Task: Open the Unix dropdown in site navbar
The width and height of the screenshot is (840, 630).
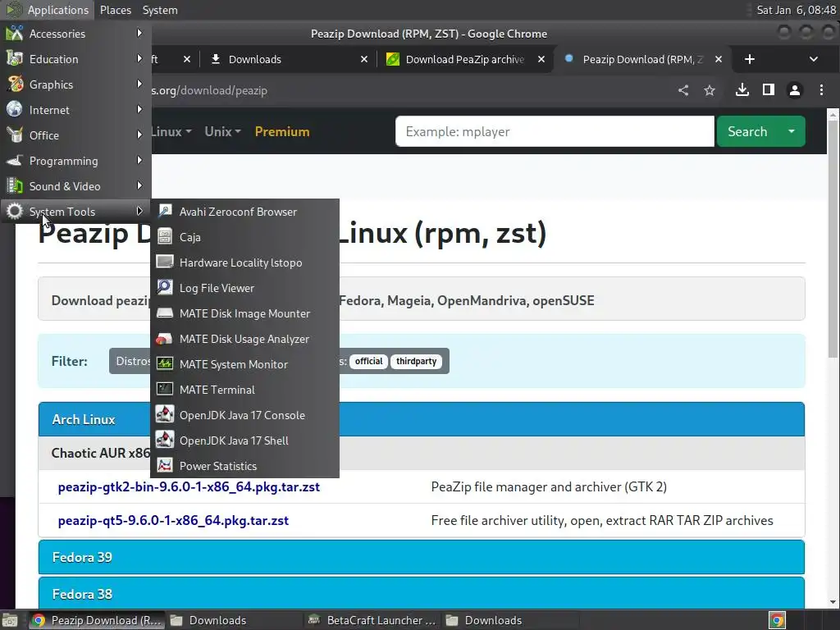Action: (x=223, y=131)
